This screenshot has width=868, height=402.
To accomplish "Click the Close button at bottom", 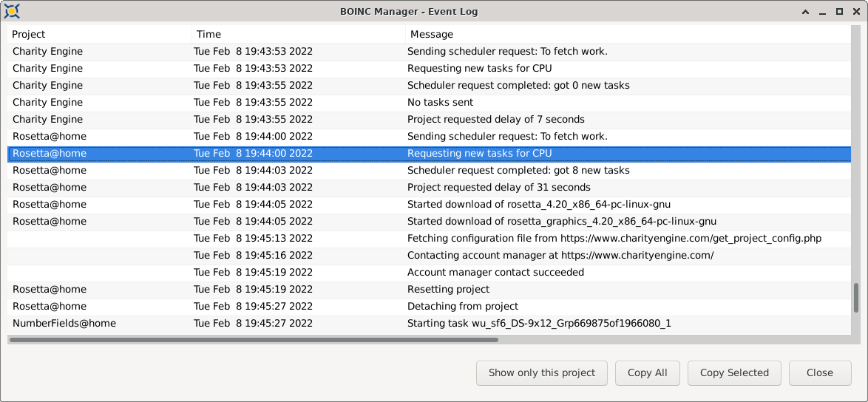I will (820, 372).
